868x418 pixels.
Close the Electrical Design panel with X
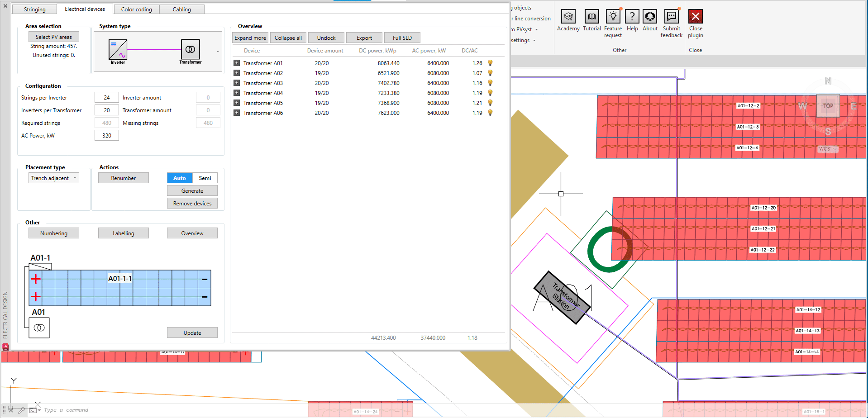point(5,6)
